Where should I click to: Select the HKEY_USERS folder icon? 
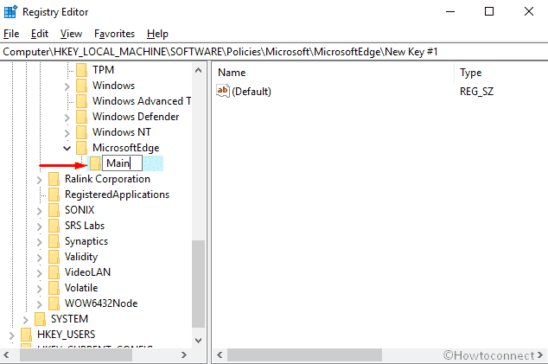point(26,334)
